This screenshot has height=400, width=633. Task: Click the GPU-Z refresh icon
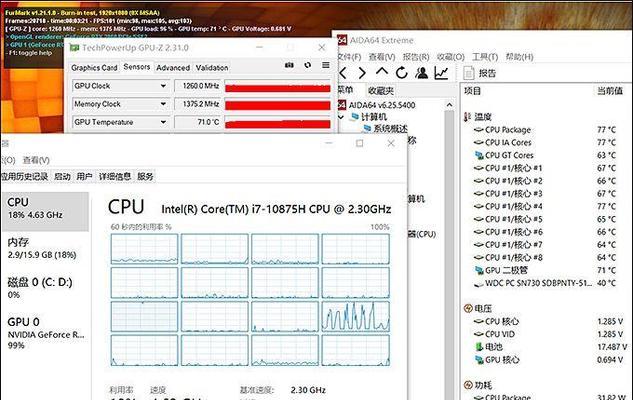click(308, 65)
